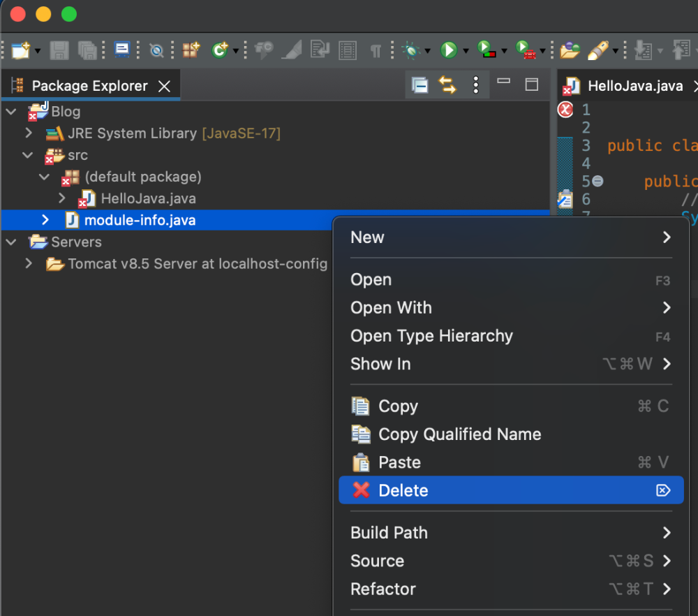Toggle Link with Editor in Package Explorer

tap(447, 85)
